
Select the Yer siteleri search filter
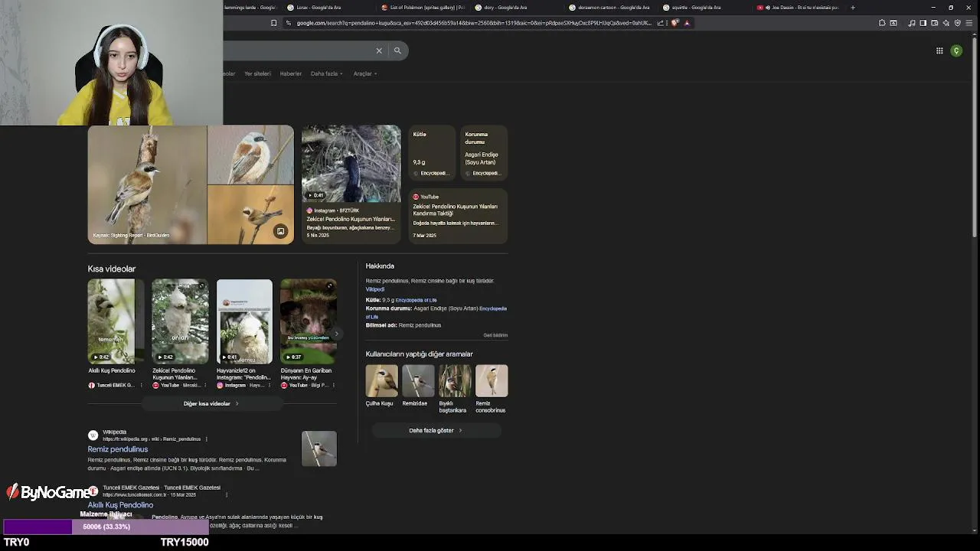pos(257,73)
